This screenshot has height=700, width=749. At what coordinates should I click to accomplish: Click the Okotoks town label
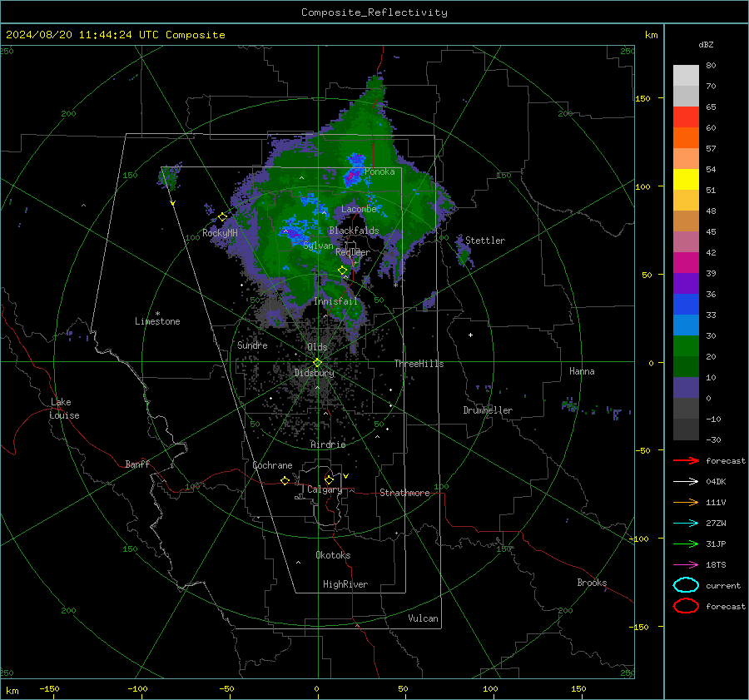[333, 555]
